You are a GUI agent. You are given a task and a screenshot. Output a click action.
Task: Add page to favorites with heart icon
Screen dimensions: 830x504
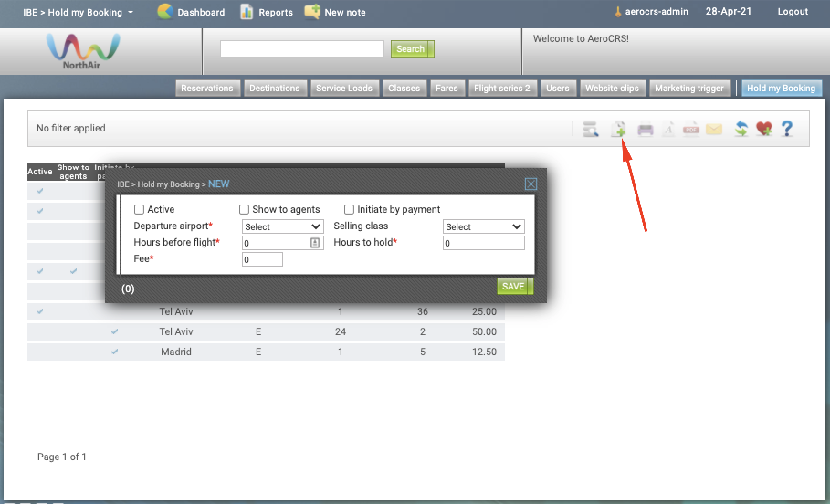coord(764,129)
